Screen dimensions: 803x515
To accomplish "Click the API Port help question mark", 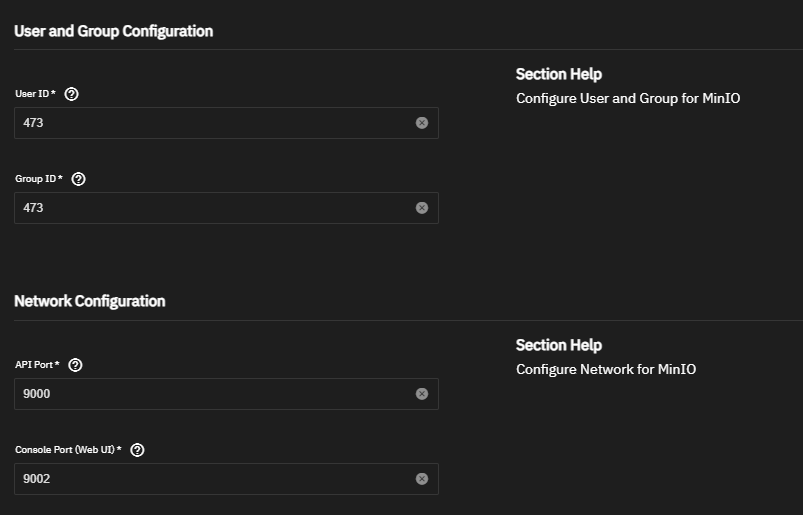I will 75,365.
